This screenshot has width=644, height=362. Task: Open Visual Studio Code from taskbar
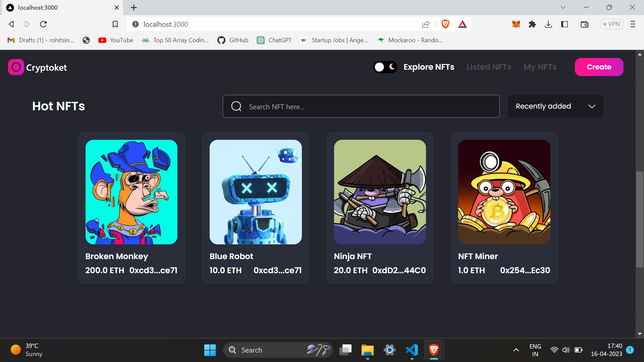click(412, 350)
